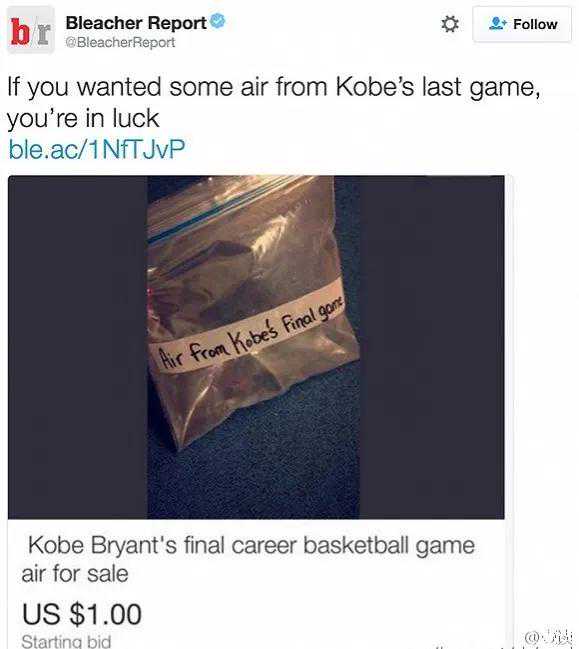579x649 pixels.
Task: Open the ble.ac/1NfTJvP link
Action: tap(97, 149)
